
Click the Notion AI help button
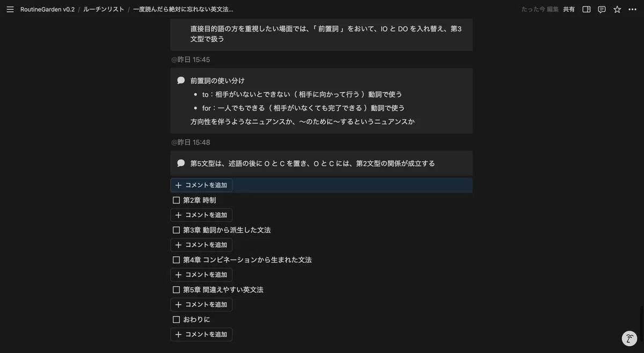(x=630, y=338)
